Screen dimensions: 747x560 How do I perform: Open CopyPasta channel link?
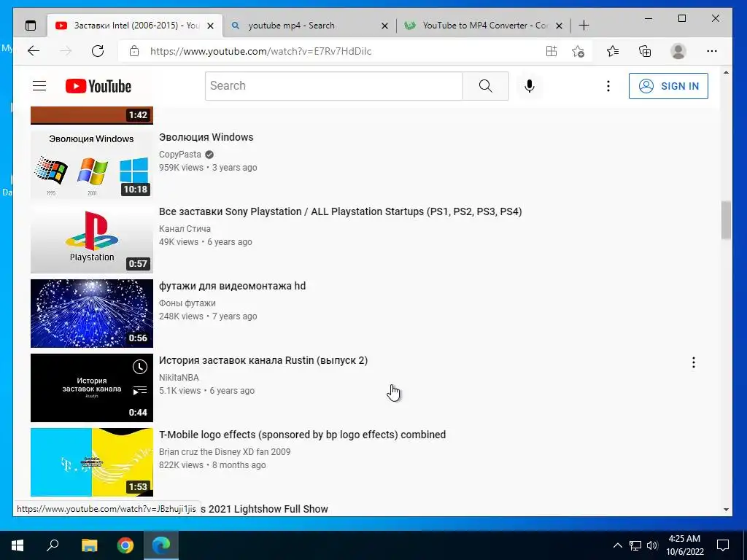pyautogui.click(x=180, y=155)
